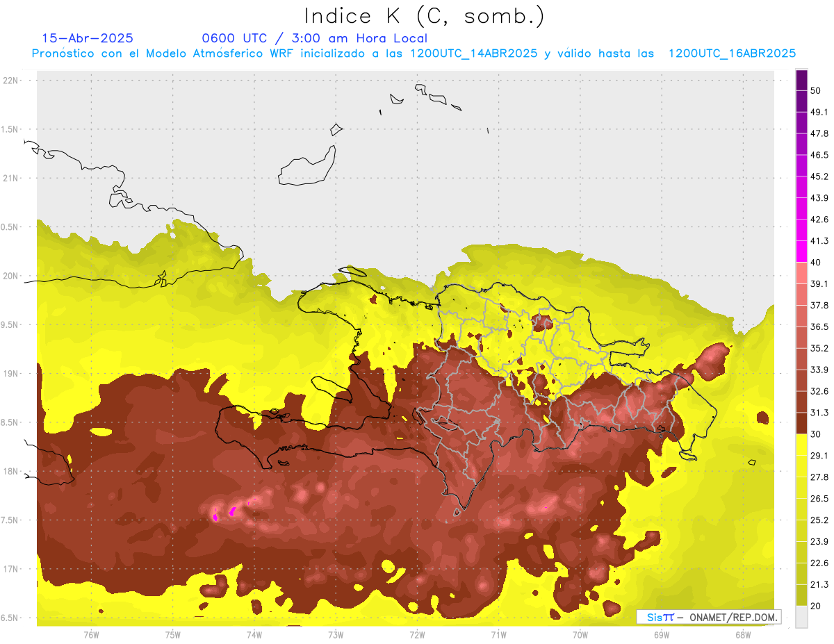This screenshot has height=644, width=834.
Task: Click the colorbar value '30'
Action: 817,434
